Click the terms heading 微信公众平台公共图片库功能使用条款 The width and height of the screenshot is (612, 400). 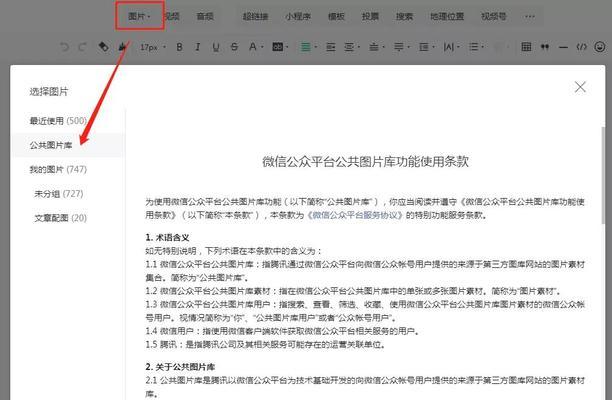coord(365,161)
